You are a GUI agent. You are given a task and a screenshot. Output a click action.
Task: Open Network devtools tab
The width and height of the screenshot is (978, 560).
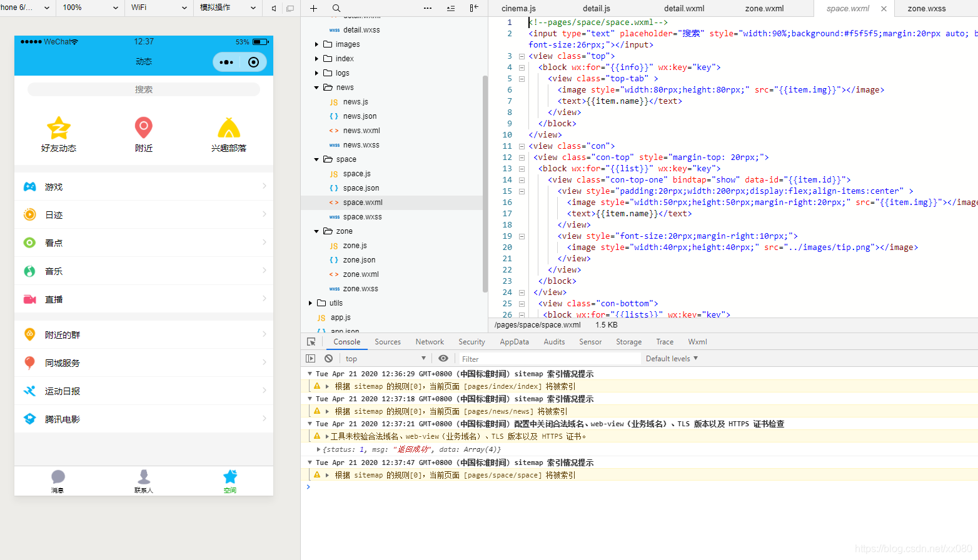[430, 342]
